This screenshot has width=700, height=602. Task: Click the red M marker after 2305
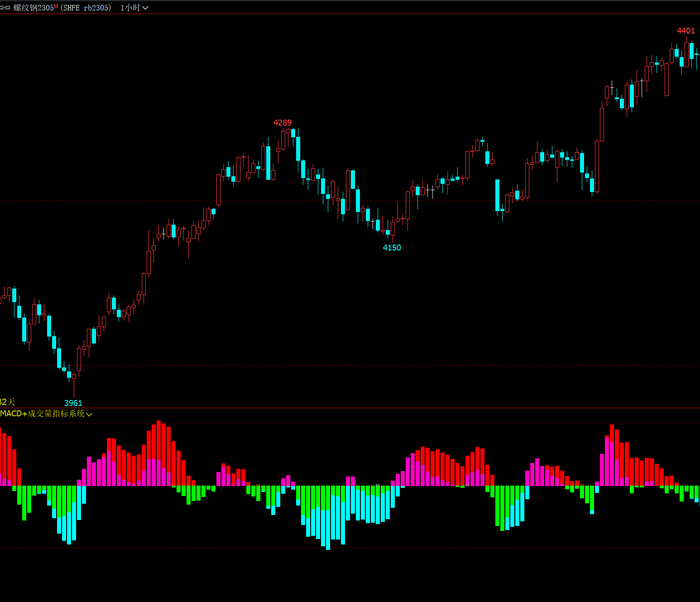[x=56, y=6]
